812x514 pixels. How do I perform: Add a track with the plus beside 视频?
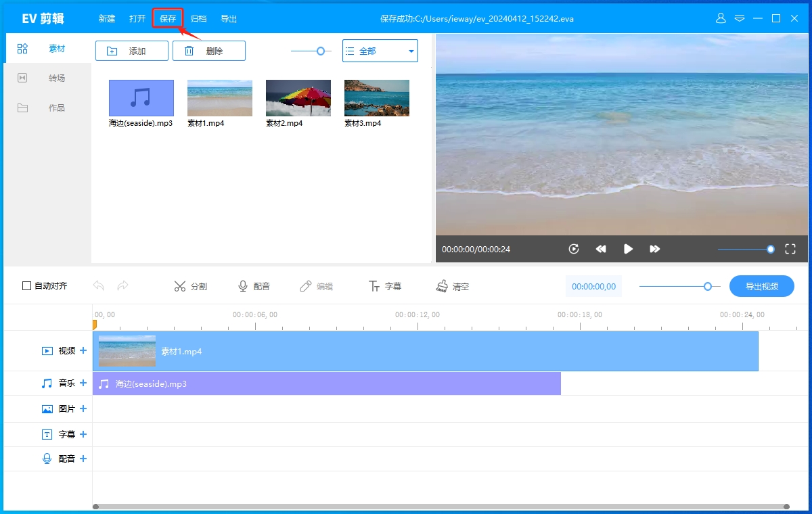(83, 350)
